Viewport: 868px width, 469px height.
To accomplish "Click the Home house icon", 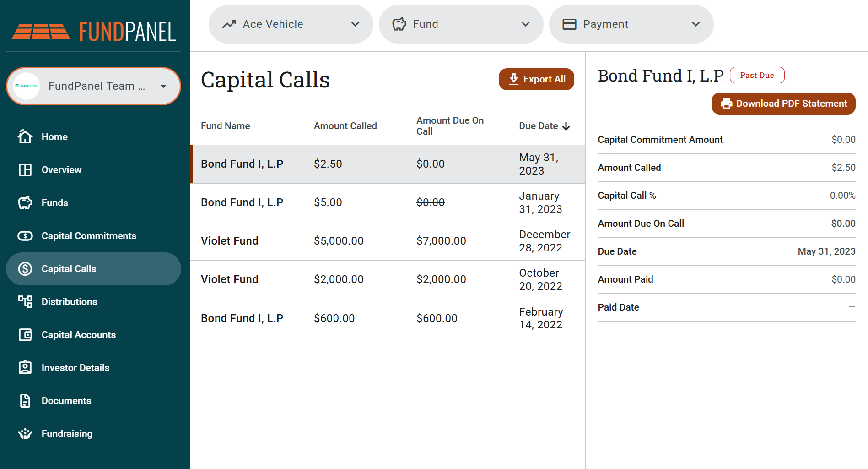I will click(x=25, y=136).
